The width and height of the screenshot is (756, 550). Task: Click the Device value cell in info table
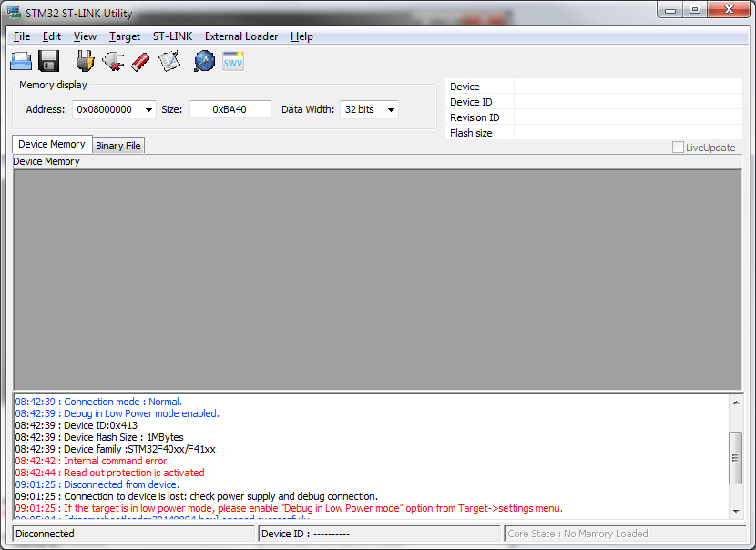[x=628, y=87]
